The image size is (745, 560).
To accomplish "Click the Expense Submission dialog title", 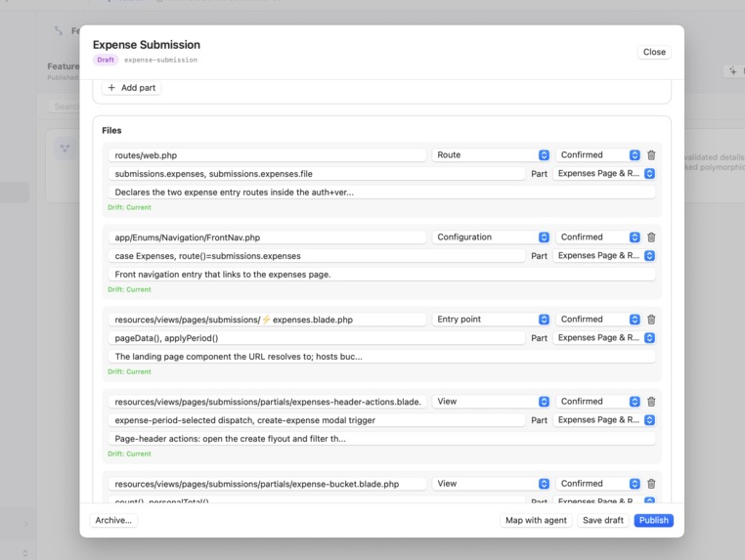I will (147, 45).
